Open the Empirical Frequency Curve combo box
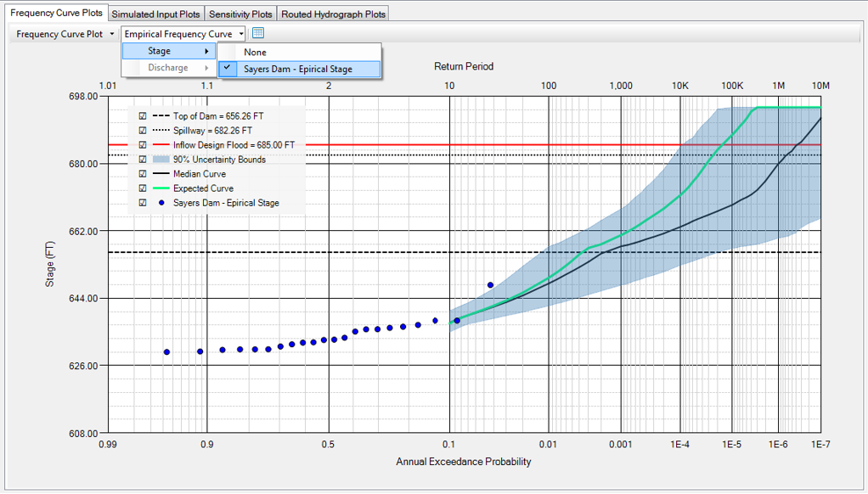This screenshot has height=494, width=868. pos(240,33)
